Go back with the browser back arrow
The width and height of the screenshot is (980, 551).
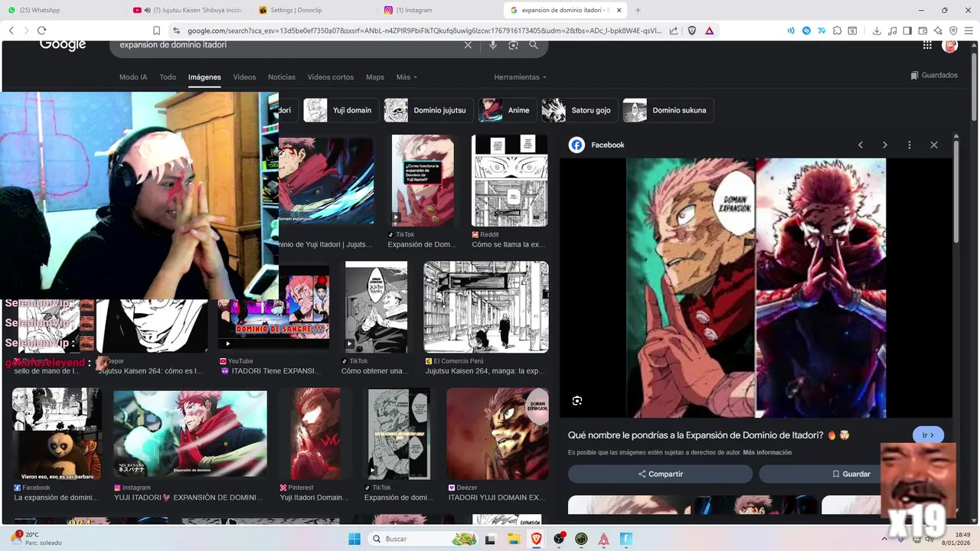pyautogui.click(x=11, y=31)
